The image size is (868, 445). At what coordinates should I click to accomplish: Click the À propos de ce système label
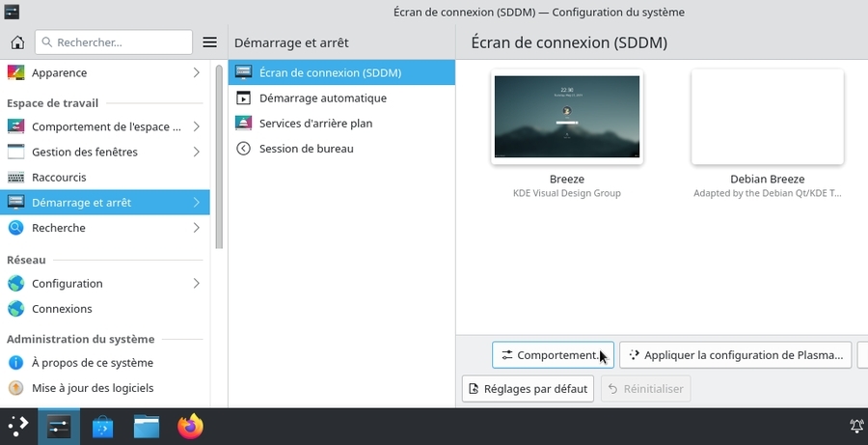coord(93,363)
